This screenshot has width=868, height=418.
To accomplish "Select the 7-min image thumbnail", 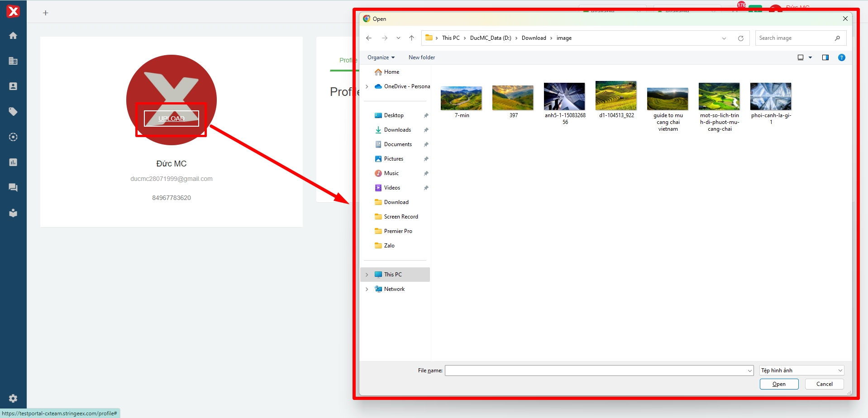I will 461,98.
